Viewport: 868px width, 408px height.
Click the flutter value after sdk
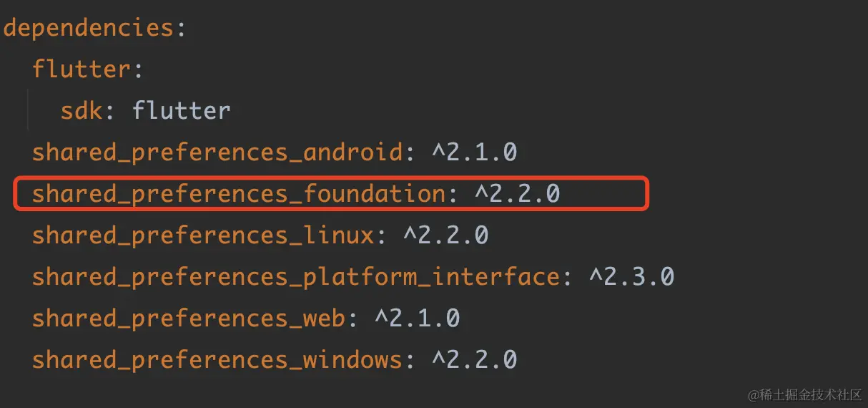pos(182,111)
